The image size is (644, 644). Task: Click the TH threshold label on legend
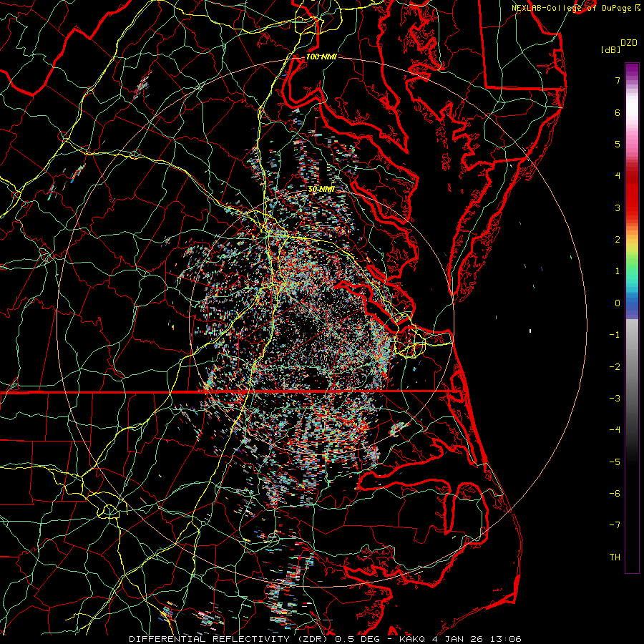click(615, 557)
